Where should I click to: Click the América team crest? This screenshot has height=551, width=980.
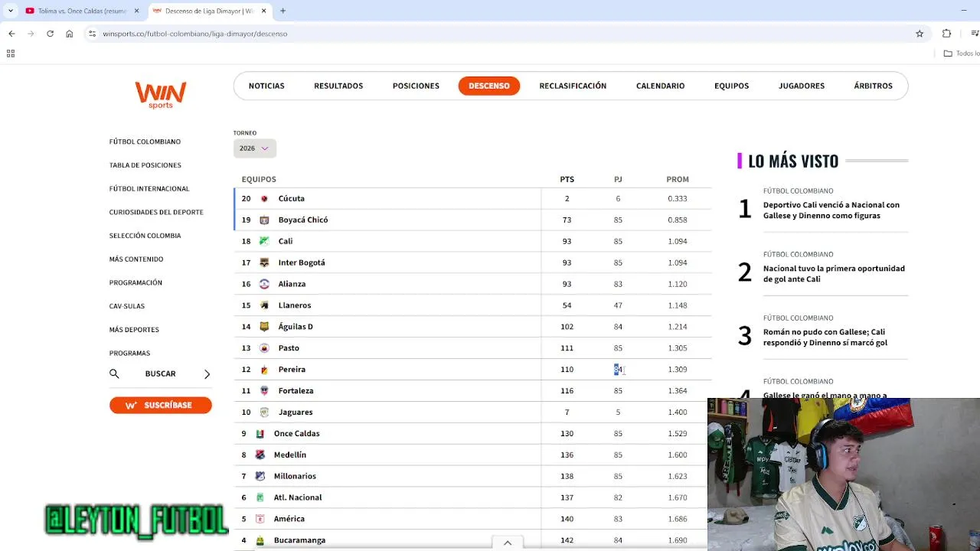(260, 519)
